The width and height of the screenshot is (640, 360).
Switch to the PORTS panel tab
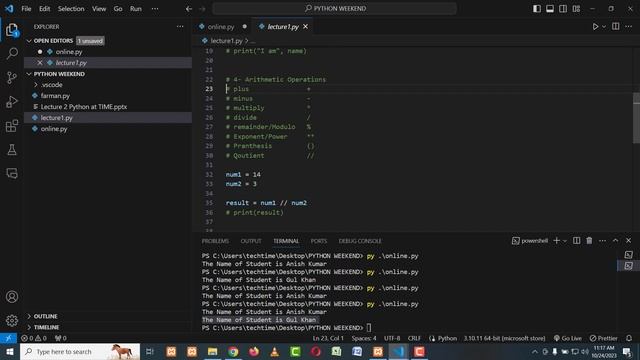coord(319,241)
